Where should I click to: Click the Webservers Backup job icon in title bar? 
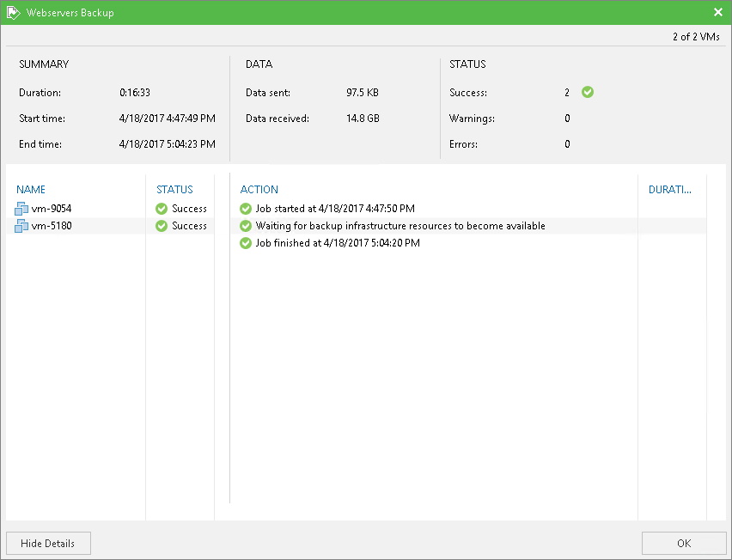click(x=14, y=13)
